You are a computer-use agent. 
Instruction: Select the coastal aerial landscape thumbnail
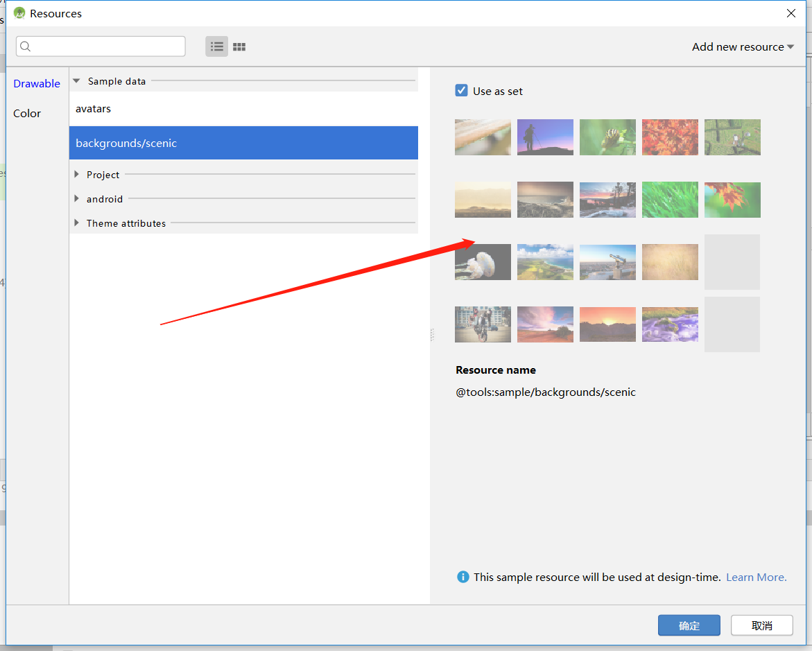545,262
